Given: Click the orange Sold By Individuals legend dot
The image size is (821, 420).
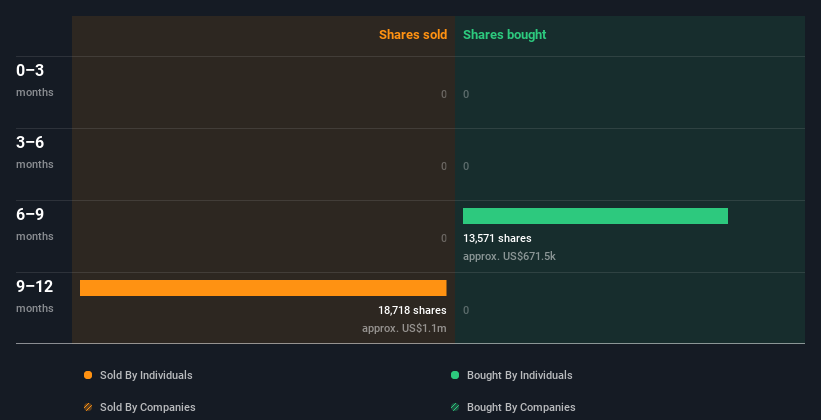Looking at the screenshot, I should point(88,375).
